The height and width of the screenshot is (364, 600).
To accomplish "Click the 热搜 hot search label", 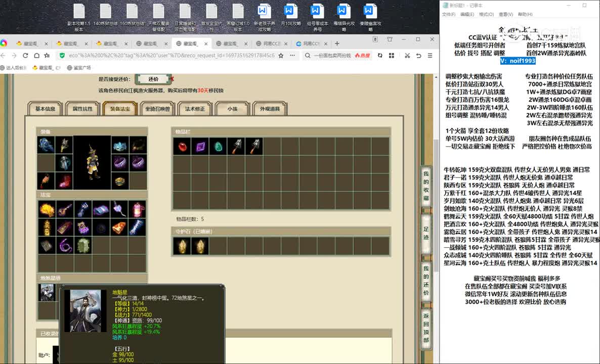I will pos(362,56).
